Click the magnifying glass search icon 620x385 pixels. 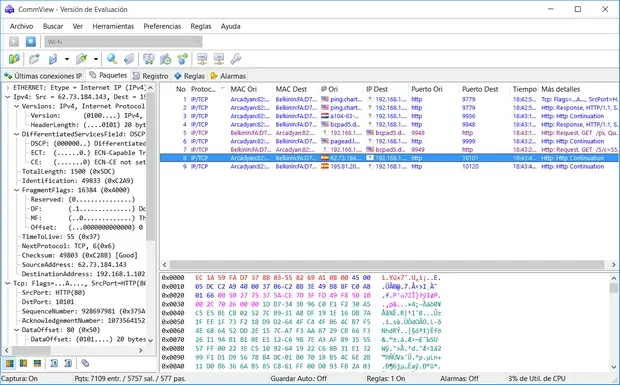click(x=112, y=59)
